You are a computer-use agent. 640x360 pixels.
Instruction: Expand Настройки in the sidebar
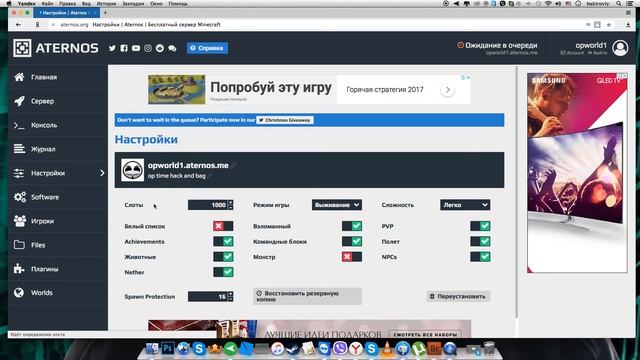[x=58, y=173]
